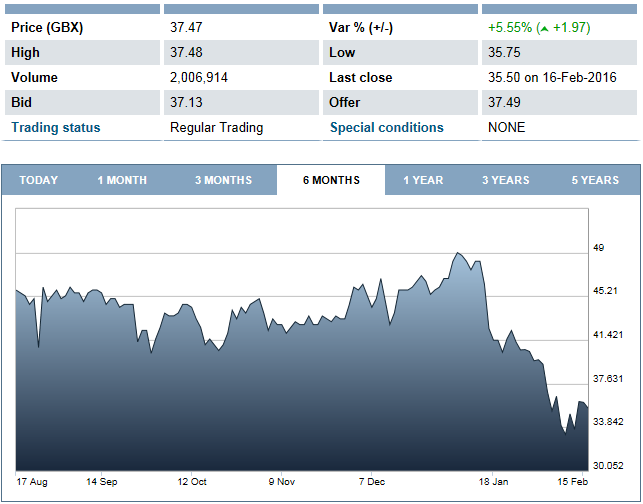Open the Special conditions link

pos(386,127)
